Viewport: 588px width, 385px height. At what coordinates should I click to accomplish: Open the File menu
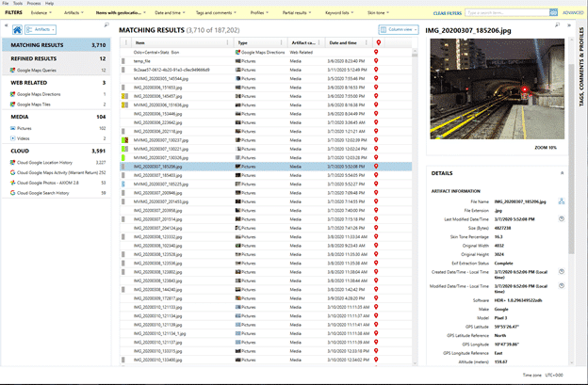pyautogui.click(x=6, y=3)
